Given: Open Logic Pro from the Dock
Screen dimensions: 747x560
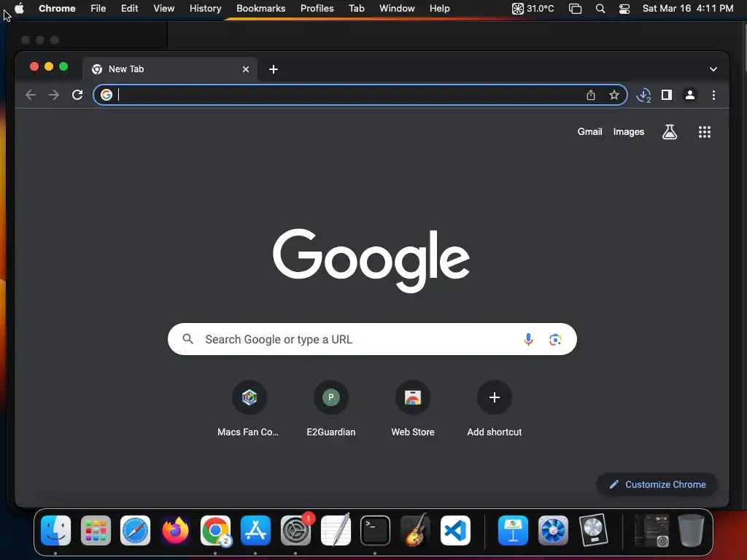Looking at the screenshot, I should [x=593, y=530].
